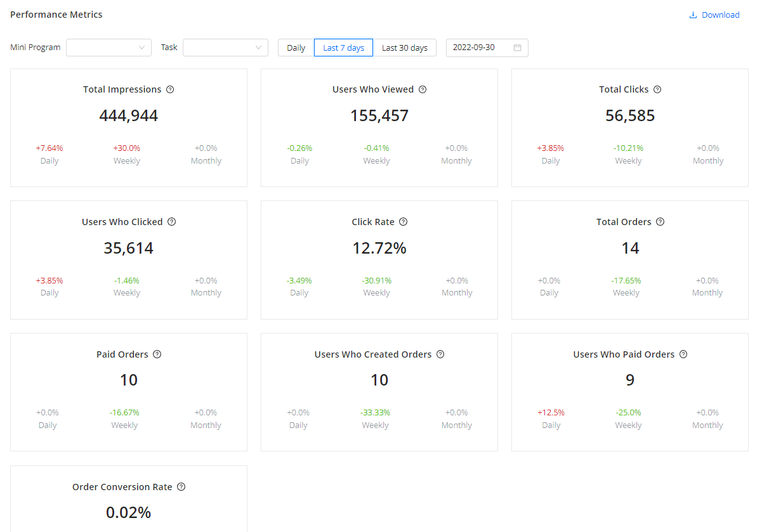The image size is (762, 532).
Task: Open the date picker showing 2022-09-30
Action: 479,48
